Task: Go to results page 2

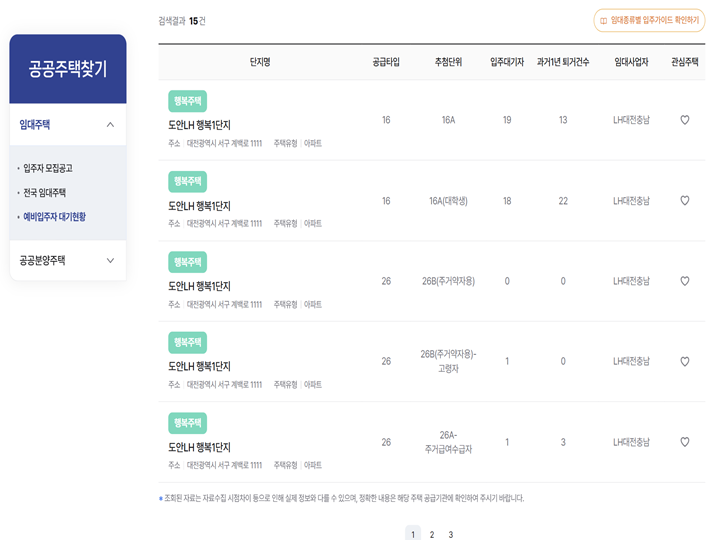Action: coord(432,534)
